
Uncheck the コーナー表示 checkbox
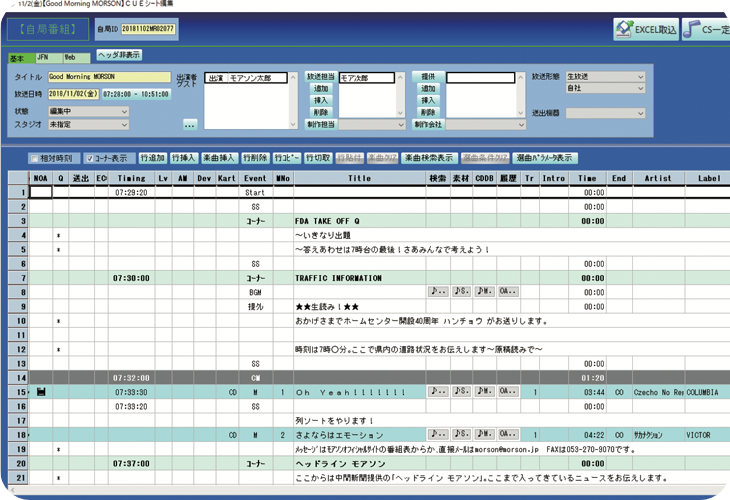pyautogui.click(x=90, y=159)
